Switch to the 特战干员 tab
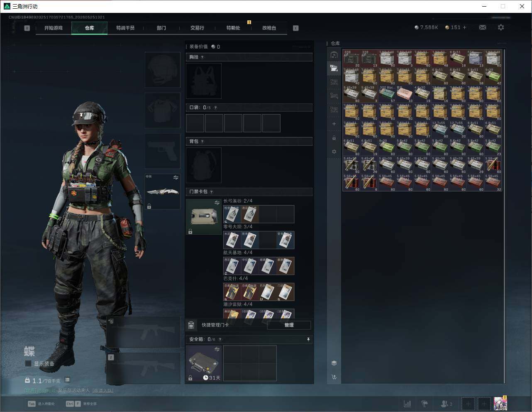532x412 pixels. (125, 28)
